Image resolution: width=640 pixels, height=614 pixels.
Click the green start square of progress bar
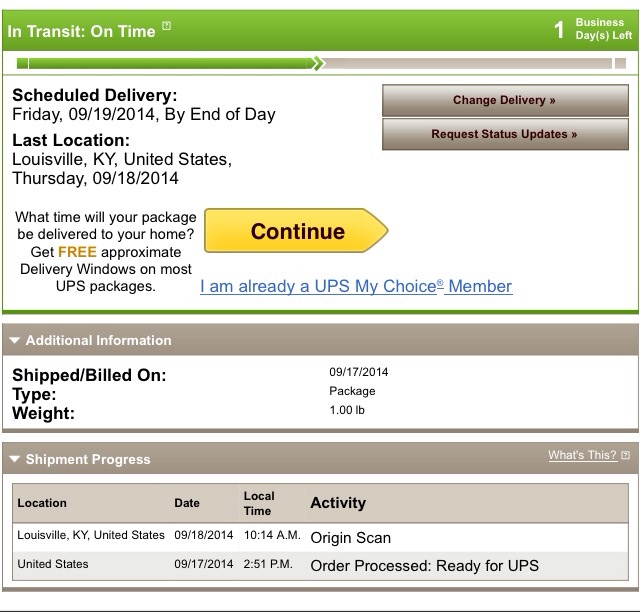(x=22, y=64)
